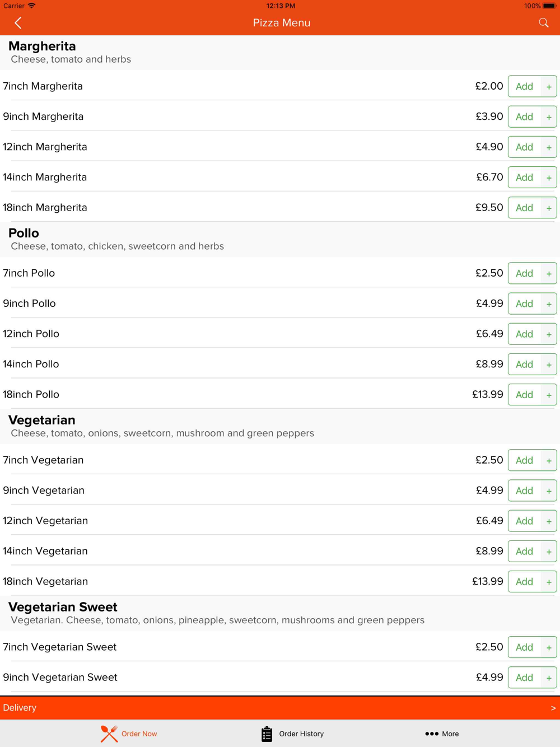Viewport: 560px width, 747px height.
Task: Tap the back arrow icon
Action: (18, 23)
